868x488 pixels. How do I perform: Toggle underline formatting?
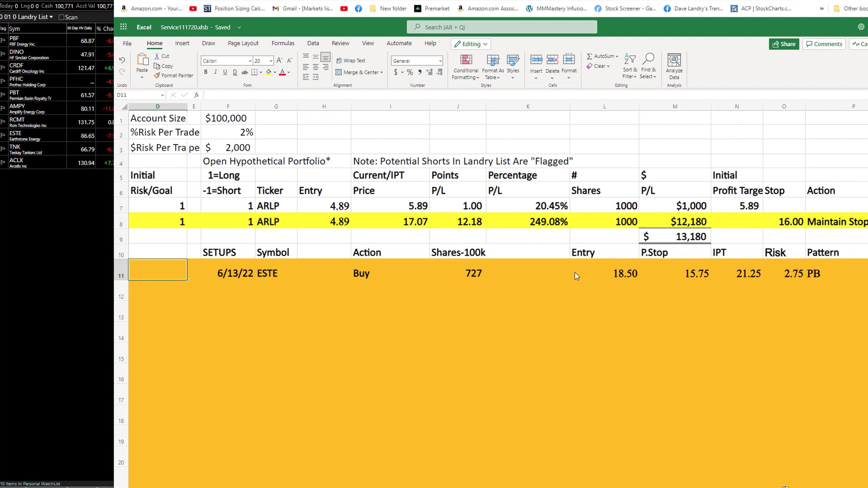tap(225, 72)
